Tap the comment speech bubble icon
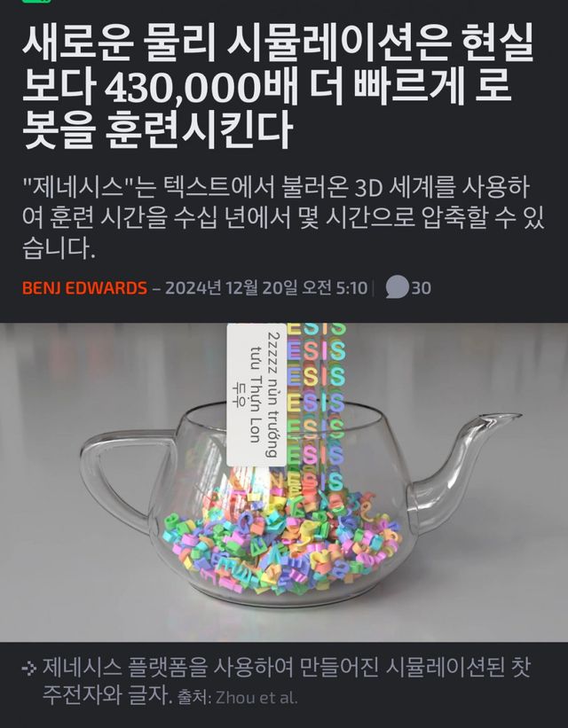This screenshot has width=568, height=728. (x=397, y=287)
